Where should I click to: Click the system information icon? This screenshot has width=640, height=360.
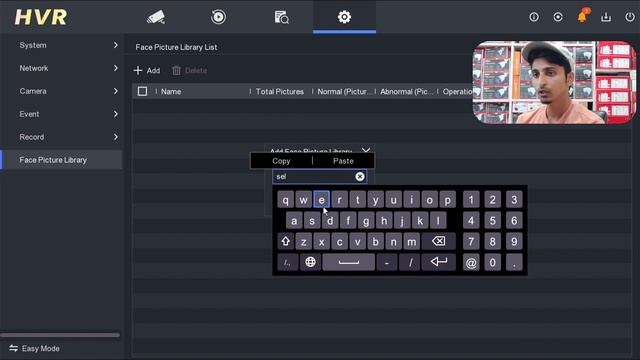[534, 17]
